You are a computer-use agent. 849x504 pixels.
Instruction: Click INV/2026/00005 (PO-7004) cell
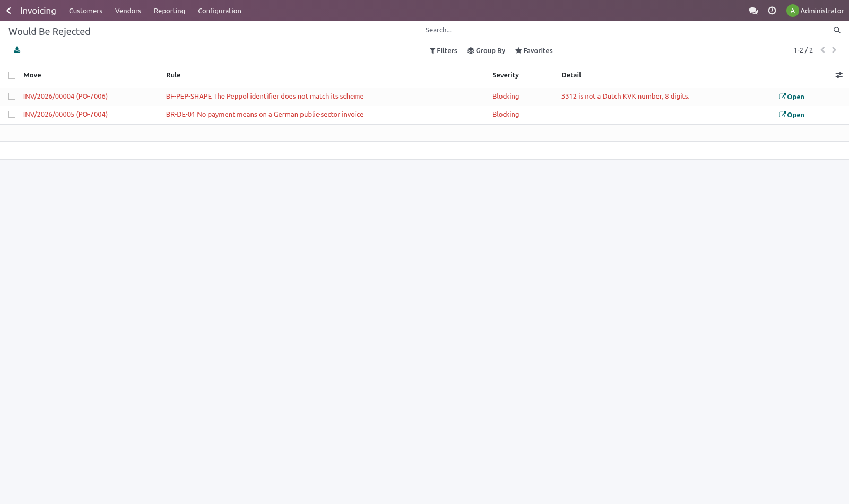point(65,115)
